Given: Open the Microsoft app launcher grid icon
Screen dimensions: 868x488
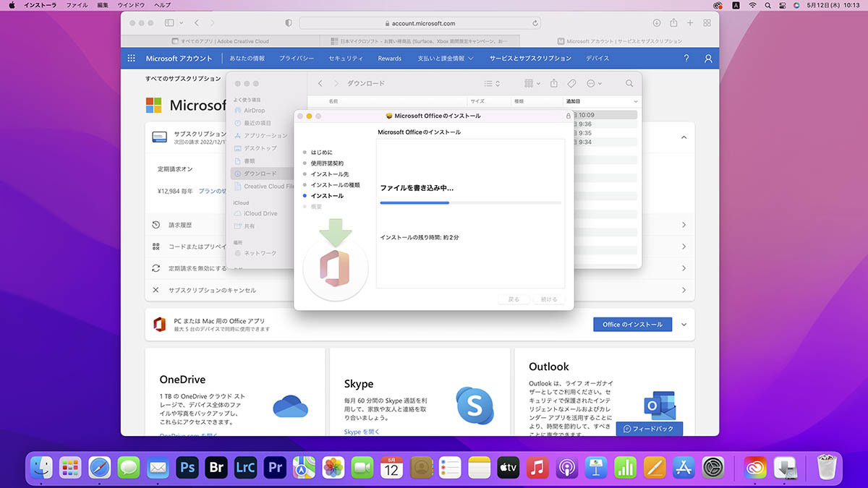Looking at the screenshot, I should coord(132,59).
